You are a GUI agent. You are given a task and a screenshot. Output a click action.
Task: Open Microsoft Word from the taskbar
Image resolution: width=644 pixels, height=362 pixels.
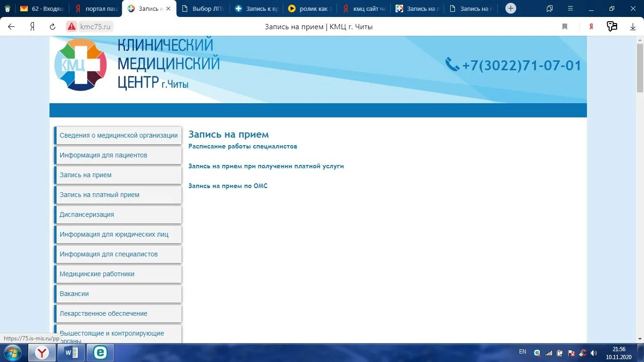tap(71, 352)
